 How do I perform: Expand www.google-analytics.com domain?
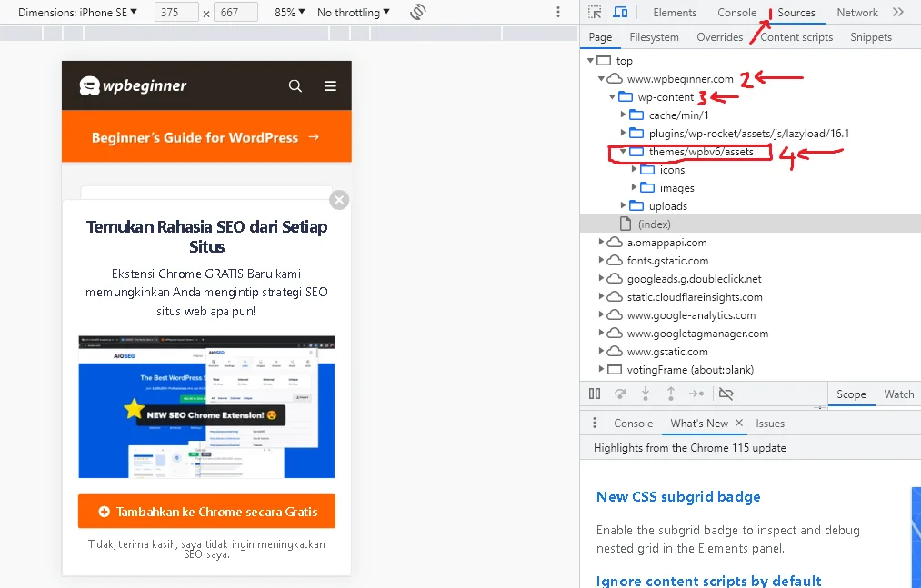601,314
